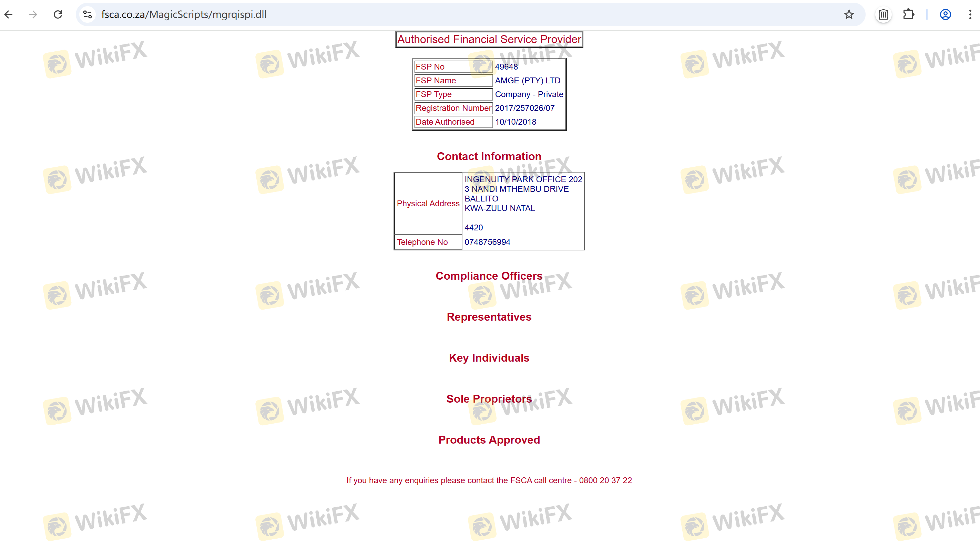Click the browser forward arrow
The image size is (980, 560).
pyautogui.click(x=33, y=14)
